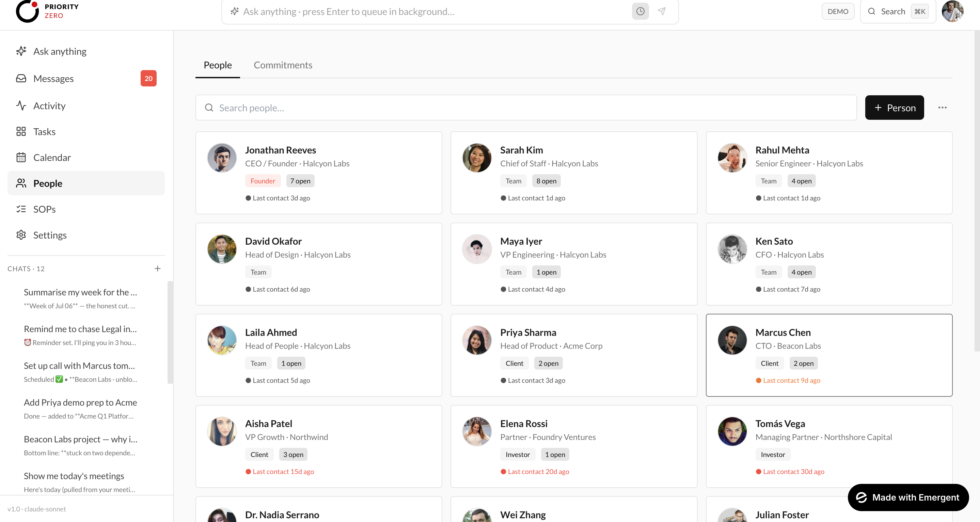Open the Search ⌘K button
980x522 pixels.
(898, 12)
